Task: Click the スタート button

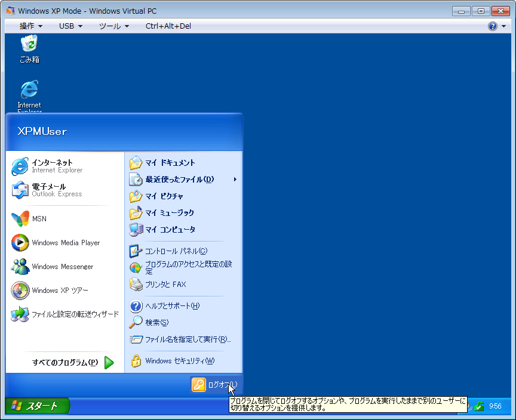Action: (37, 406)
